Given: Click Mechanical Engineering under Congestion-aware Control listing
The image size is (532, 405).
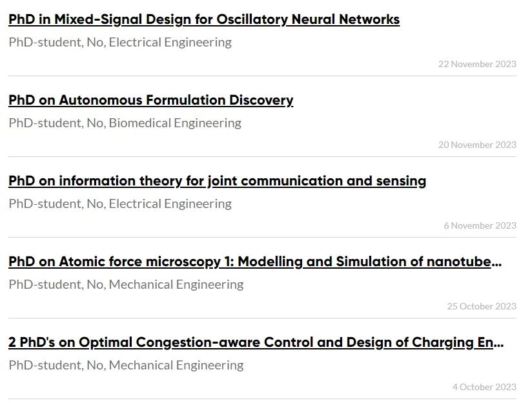Looking at the screenshot, I should (176, 366).
